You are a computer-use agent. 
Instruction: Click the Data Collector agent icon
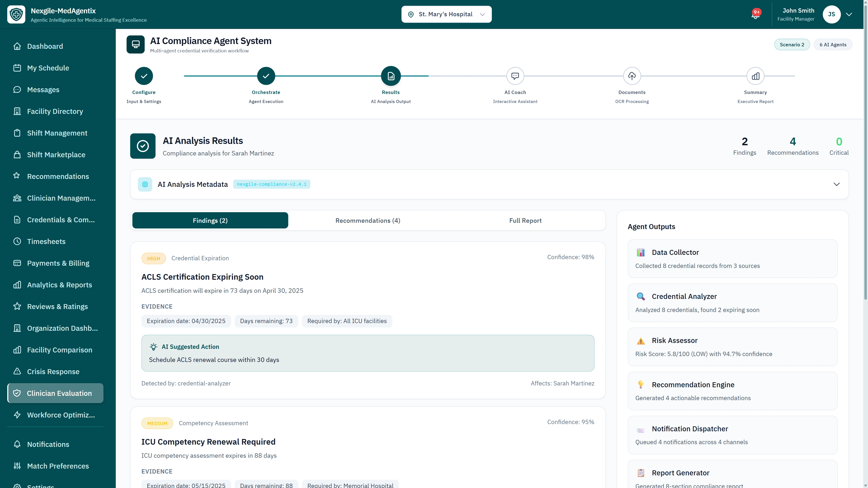click(x=641, y=252)
